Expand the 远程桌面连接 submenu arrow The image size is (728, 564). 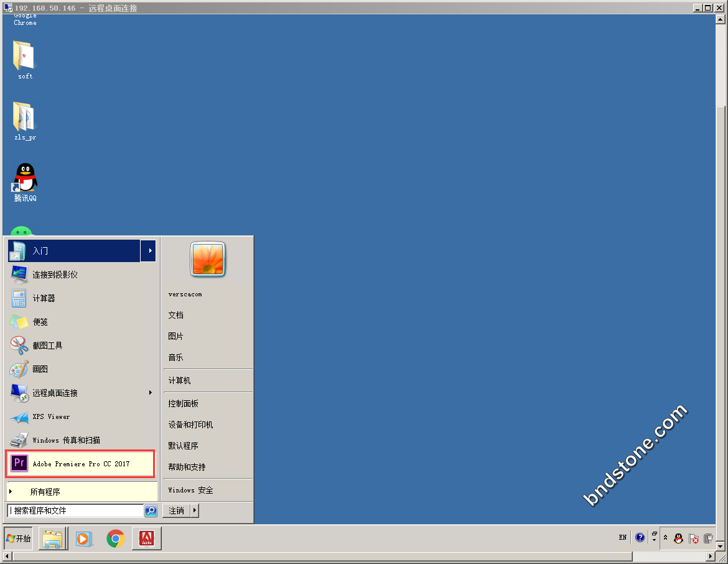point(150,393)
